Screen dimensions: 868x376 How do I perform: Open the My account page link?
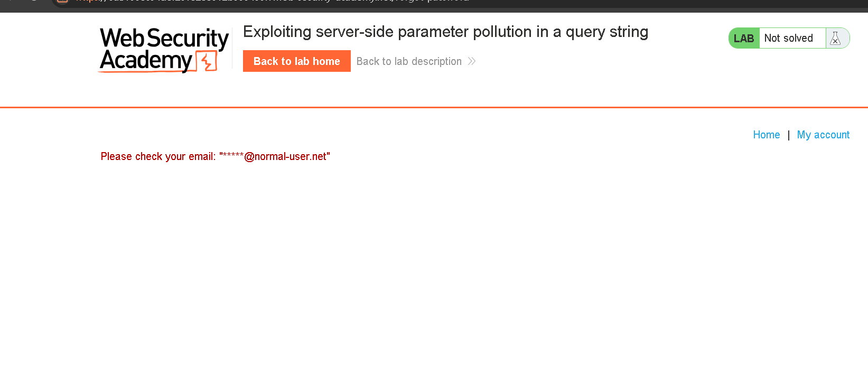coord(823,135)
